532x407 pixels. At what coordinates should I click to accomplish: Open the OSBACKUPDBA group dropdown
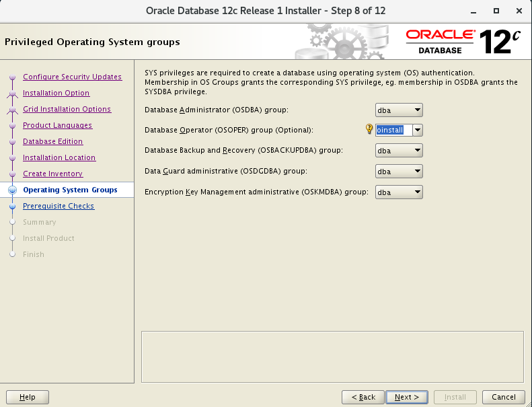coord(399,151)
